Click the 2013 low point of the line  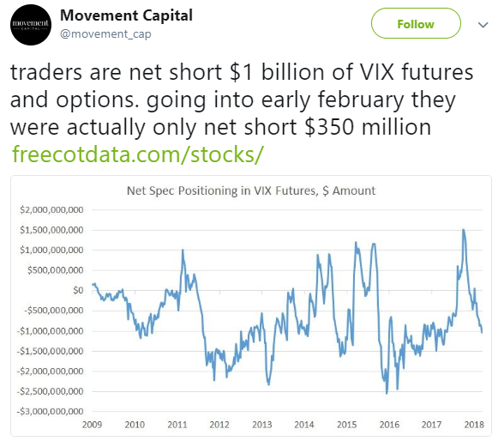coord(269,384)
